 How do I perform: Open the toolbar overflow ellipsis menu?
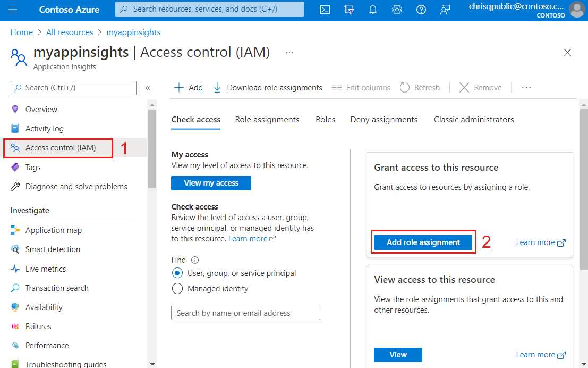pyautogui.click(x=526, y=87)
